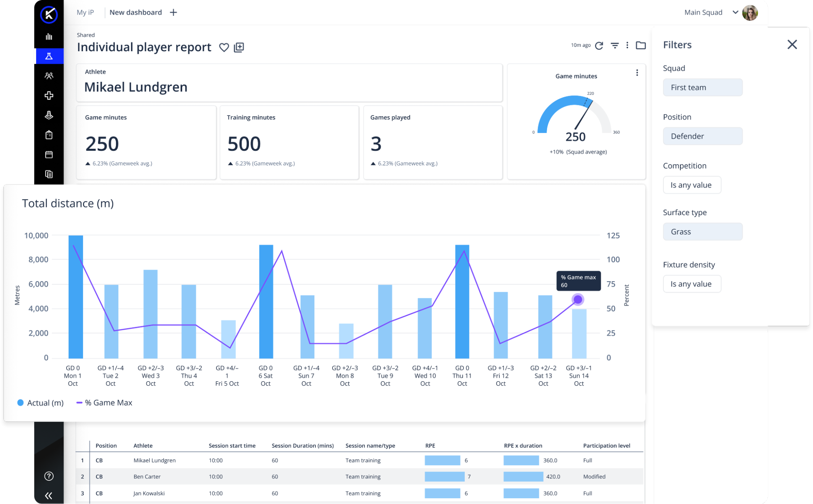
Task: Click the First team squad filter
Action: coord(702,87)
